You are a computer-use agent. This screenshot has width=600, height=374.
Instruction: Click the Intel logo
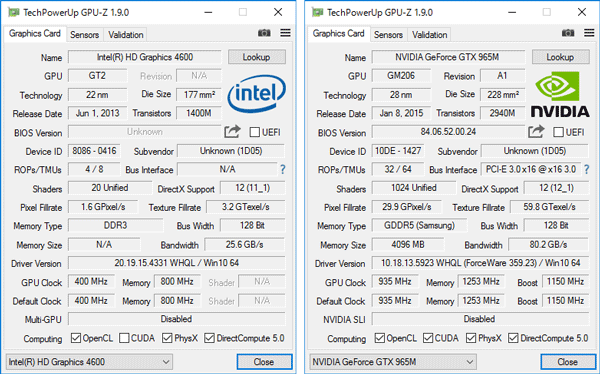pos(256,93)
